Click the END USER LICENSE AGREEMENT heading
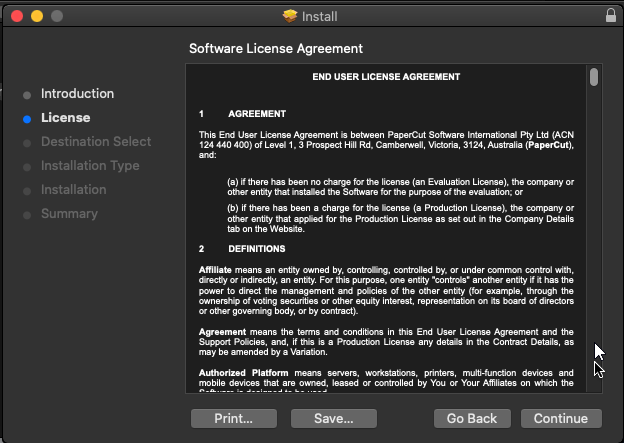Screen dimensions: 624x443 (x=386, y=77)
